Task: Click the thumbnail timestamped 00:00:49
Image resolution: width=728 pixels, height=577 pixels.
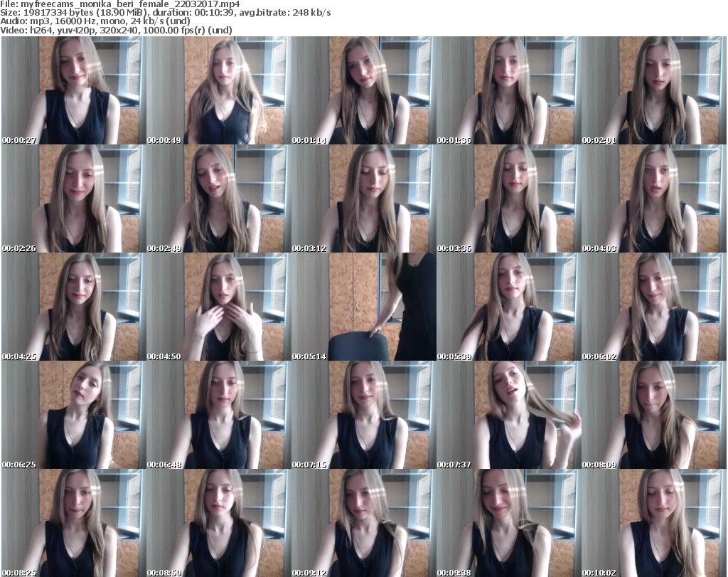Action: (x=218, y=90)
